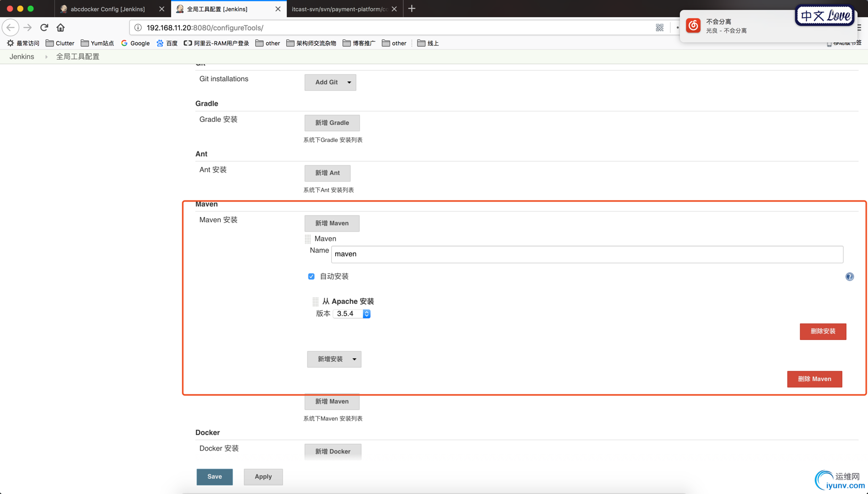Click the browser forward arrow
Screen dimensions: 868x494
coord(28,27)
